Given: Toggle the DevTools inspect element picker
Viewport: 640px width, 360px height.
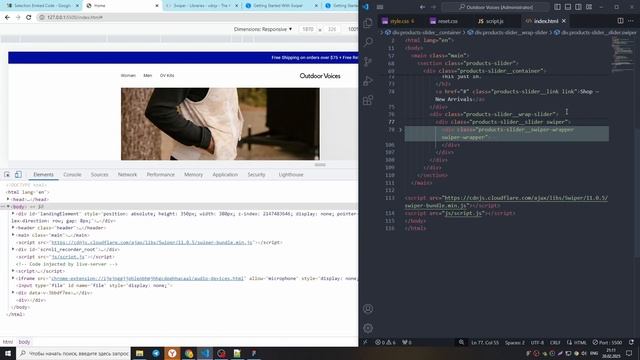Looking at the screenshot, I should coord(7,175).
